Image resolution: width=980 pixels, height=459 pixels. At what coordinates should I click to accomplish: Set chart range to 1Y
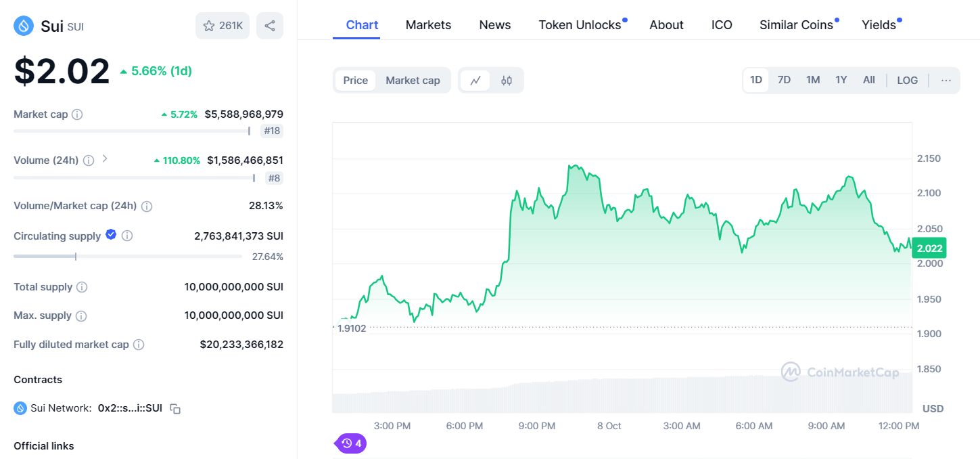[841, 81]
